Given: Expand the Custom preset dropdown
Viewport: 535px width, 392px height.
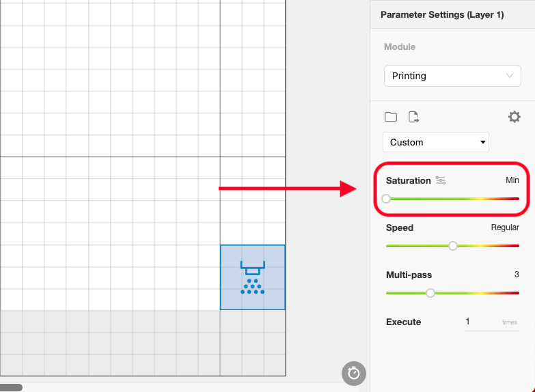Looking at the screenshot, I should [x=436, y=142].
